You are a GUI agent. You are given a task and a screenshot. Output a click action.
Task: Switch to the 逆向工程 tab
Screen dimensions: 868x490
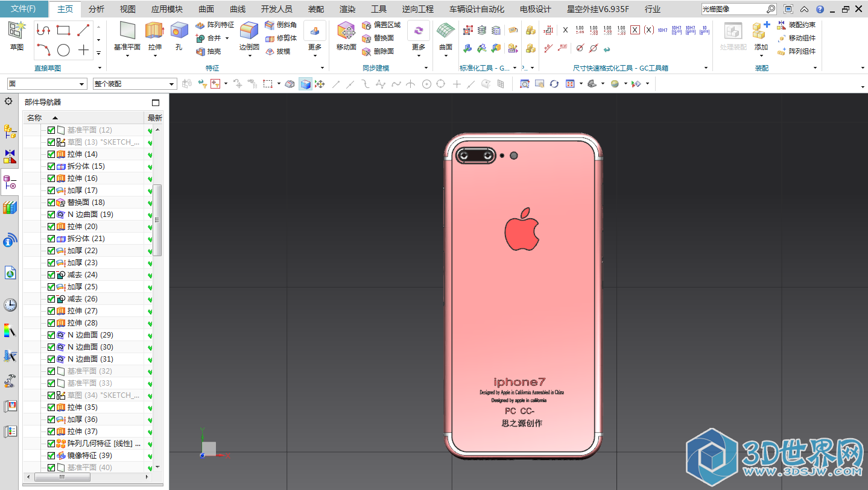point(418,9)
